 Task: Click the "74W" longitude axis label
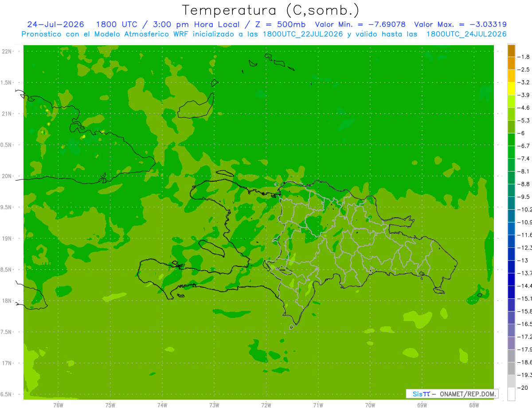pos(162,405)
